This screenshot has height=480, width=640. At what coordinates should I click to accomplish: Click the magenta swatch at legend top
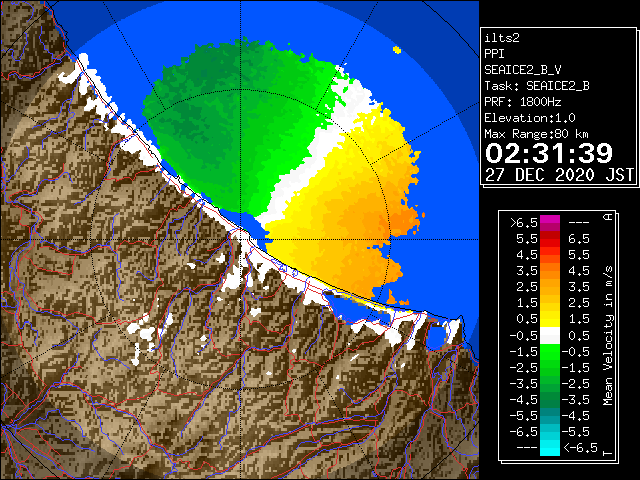coord(550,220)
